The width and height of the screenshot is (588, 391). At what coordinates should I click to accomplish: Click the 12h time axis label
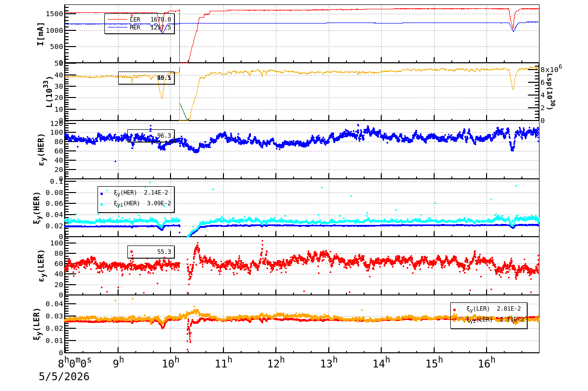click(276, 363)
